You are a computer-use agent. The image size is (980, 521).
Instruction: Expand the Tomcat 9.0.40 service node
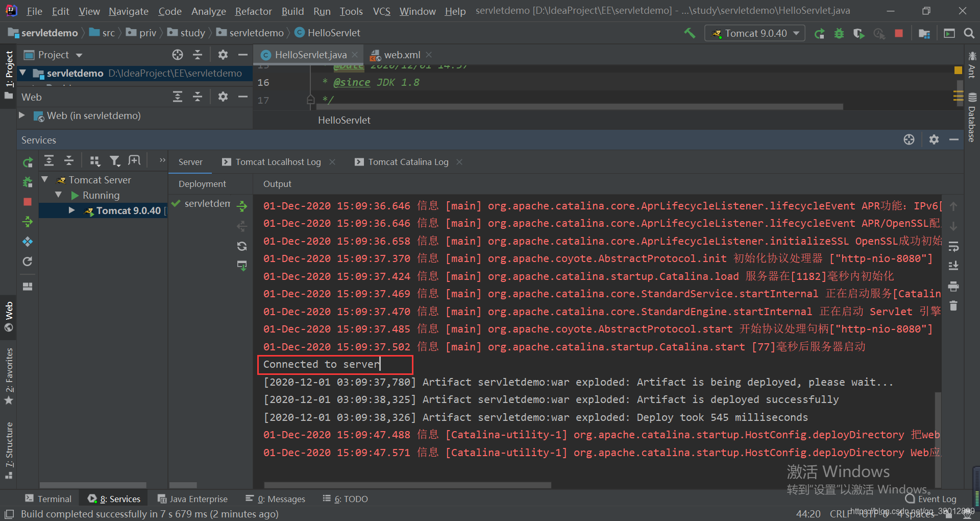click(x=71, y=210)
